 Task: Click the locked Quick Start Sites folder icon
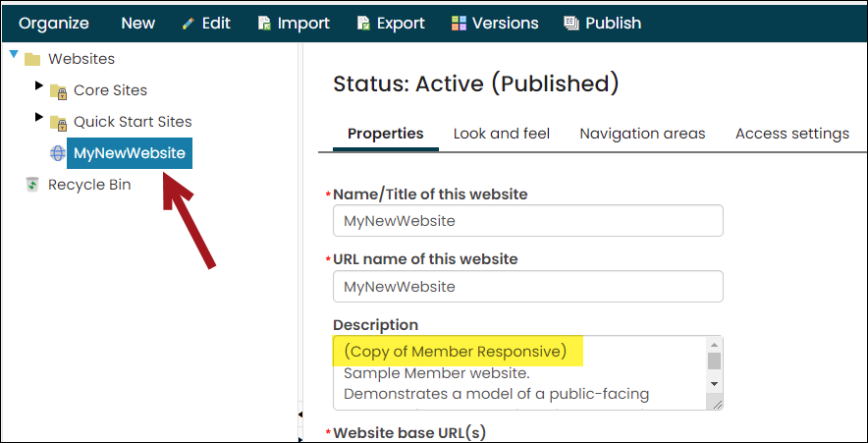[x=58, y=123]
